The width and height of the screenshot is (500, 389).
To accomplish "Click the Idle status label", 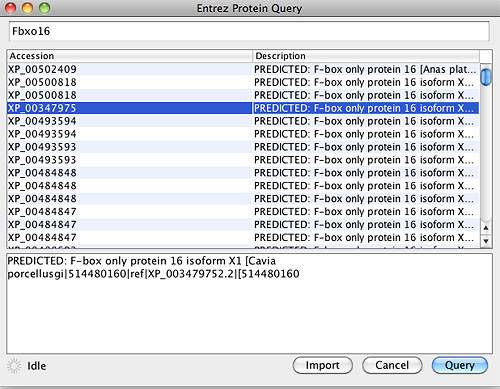I will 37,366.
